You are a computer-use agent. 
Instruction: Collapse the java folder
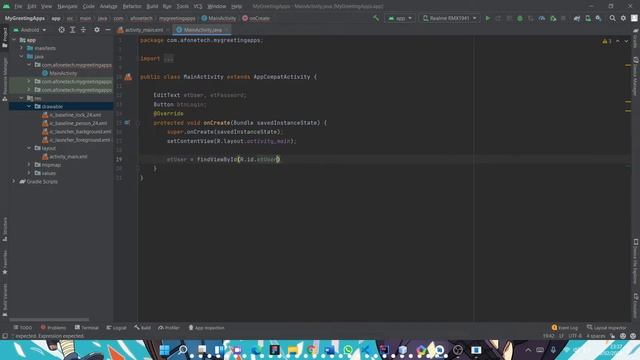click(22, 56)
